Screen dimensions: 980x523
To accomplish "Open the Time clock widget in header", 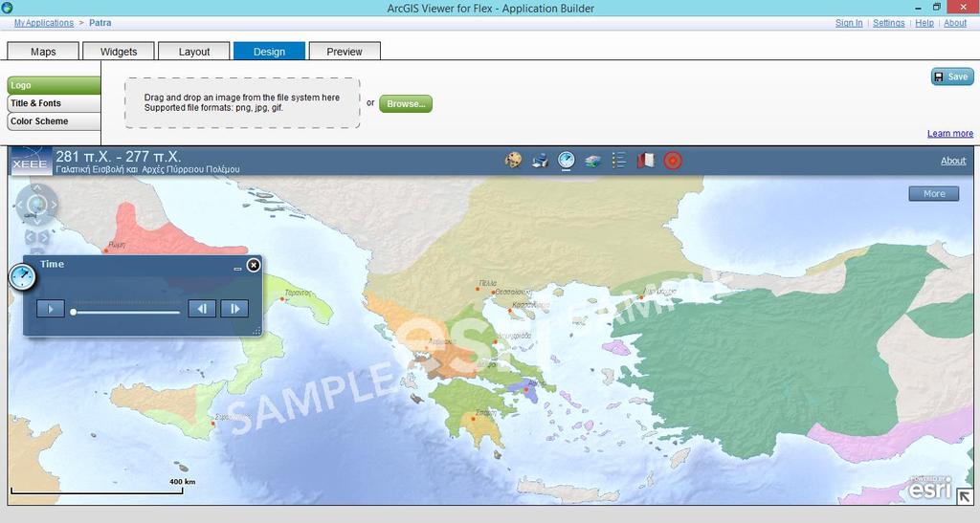I will point(567,161).
